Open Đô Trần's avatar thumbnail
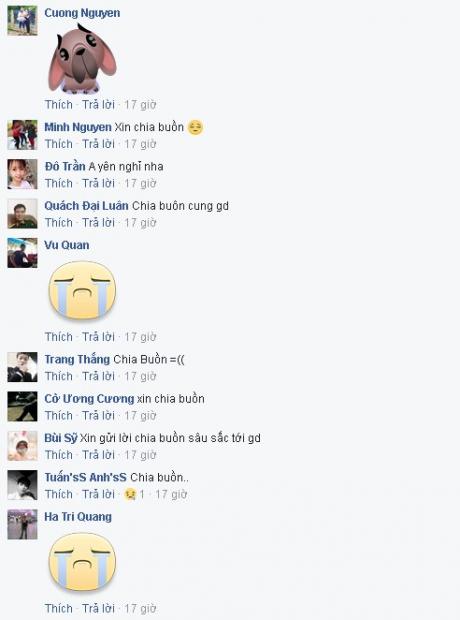The height and width of the screenshot is (620, 460). point(22,174)
